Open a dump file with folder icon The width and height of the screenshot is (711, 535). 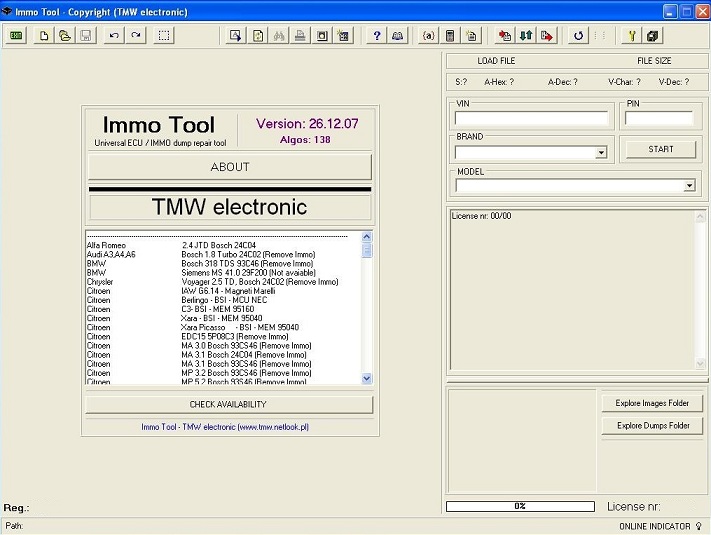pyautogui.click(x=65, y=36)
